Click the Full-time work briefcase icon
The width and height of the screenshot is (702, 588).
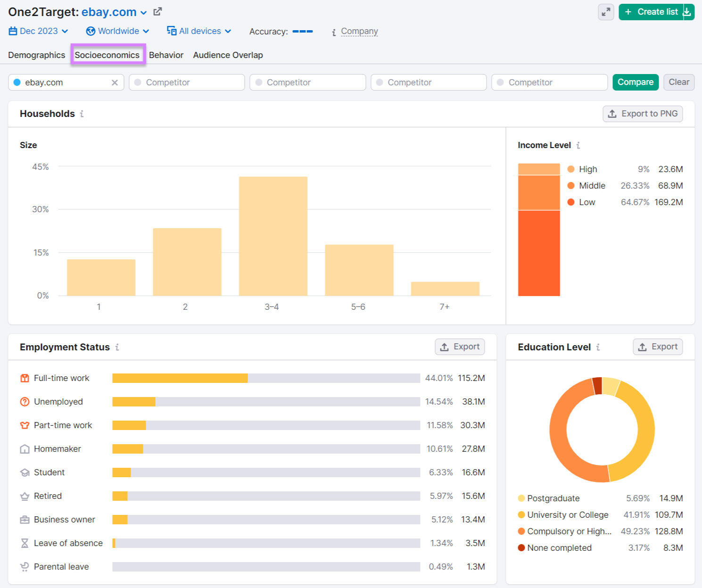point(25,378)
